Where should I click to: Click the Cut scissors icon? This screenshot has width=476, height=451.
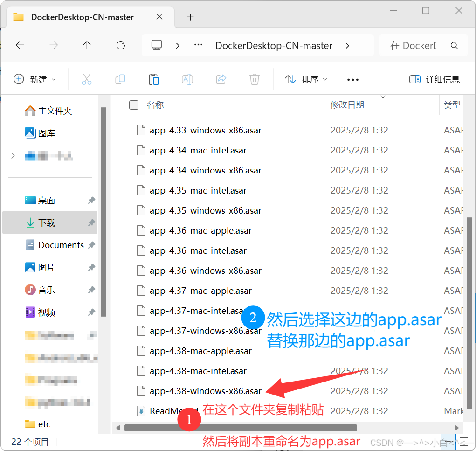[87, 79]
